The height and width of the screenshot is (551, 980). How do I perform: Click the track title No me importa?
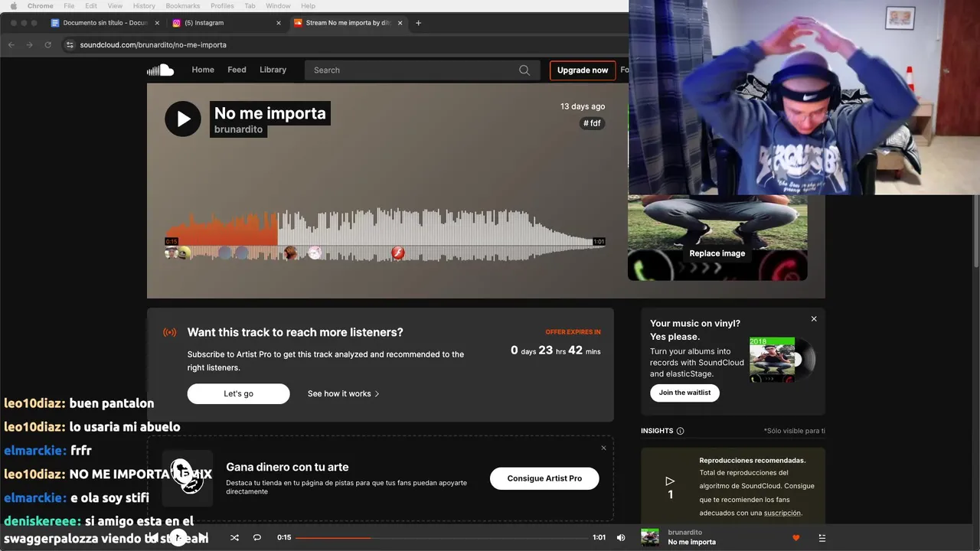click(x=269, y=113)
